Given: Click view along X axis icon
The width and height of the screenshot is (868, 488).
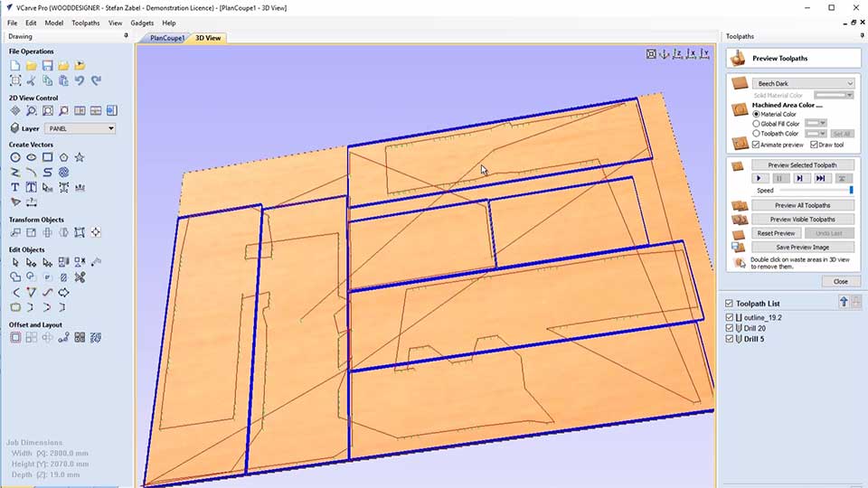Looking at the screenshot, I should (691, 53).
